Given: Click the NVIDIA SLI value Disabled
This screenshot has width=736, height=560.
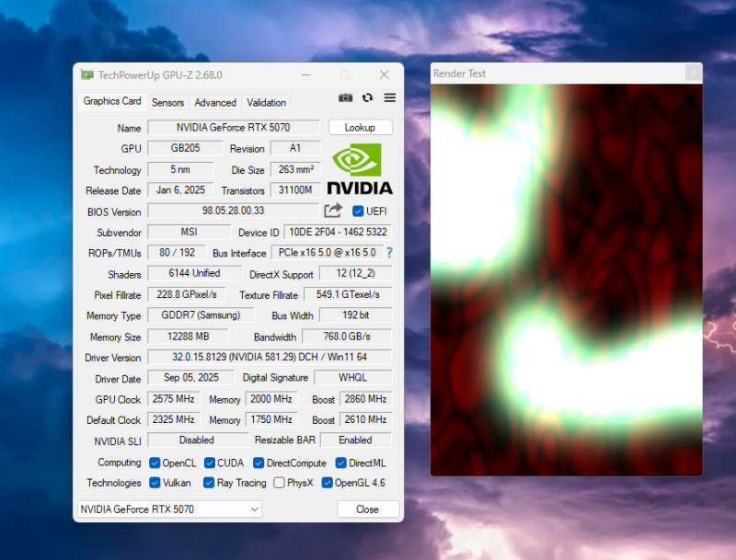Looking at the screenshot, I should point(198,440).
